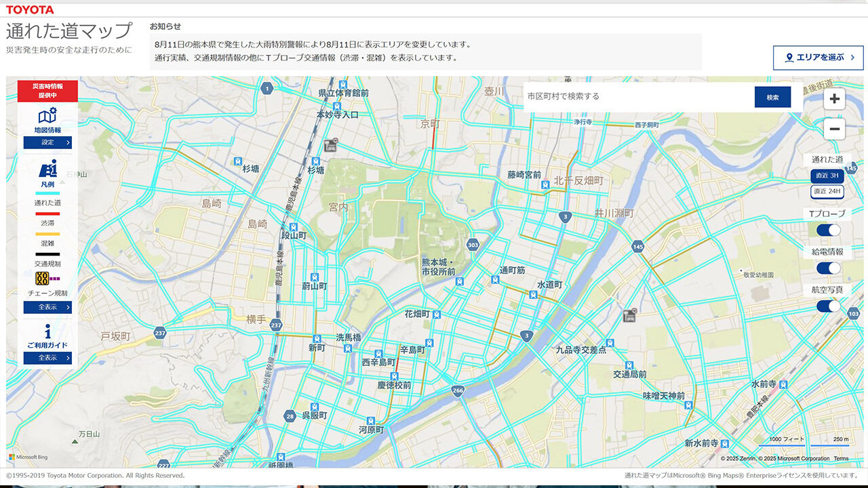
Task: Click the ご利用ガイド info icon
Action: coord(47,331)
